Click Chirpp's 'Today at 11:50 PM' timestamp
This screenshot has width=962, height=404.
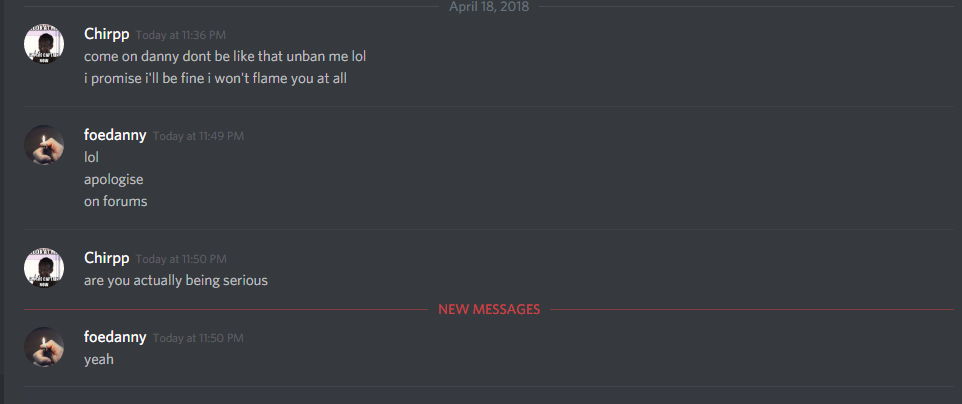[181, 259]
